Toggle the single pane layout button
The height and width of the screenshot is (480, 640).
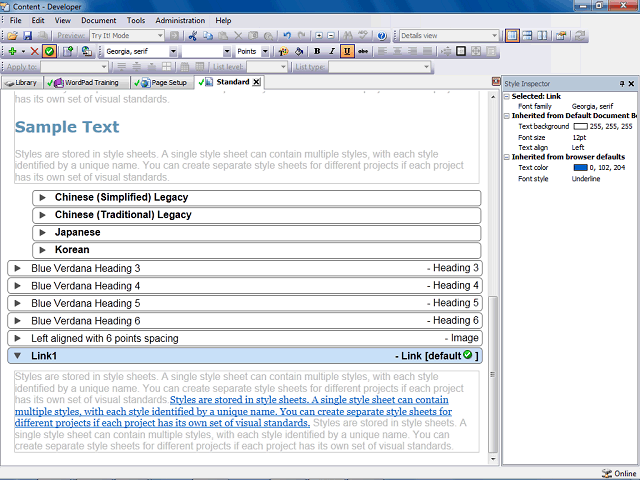[512, 36]
